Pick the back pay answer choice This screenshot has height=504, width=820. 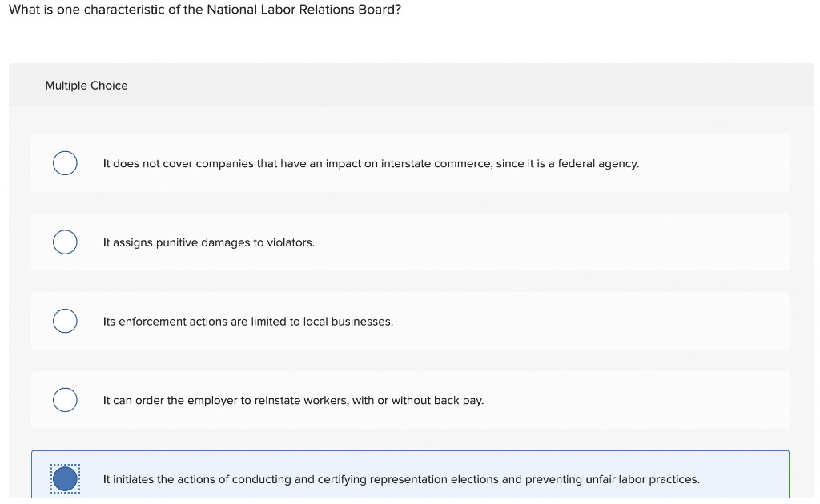click(x=410, y=399)
